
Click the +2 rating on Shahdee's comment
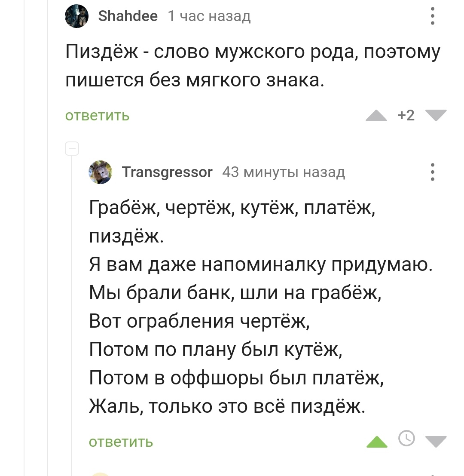(406, 116)
